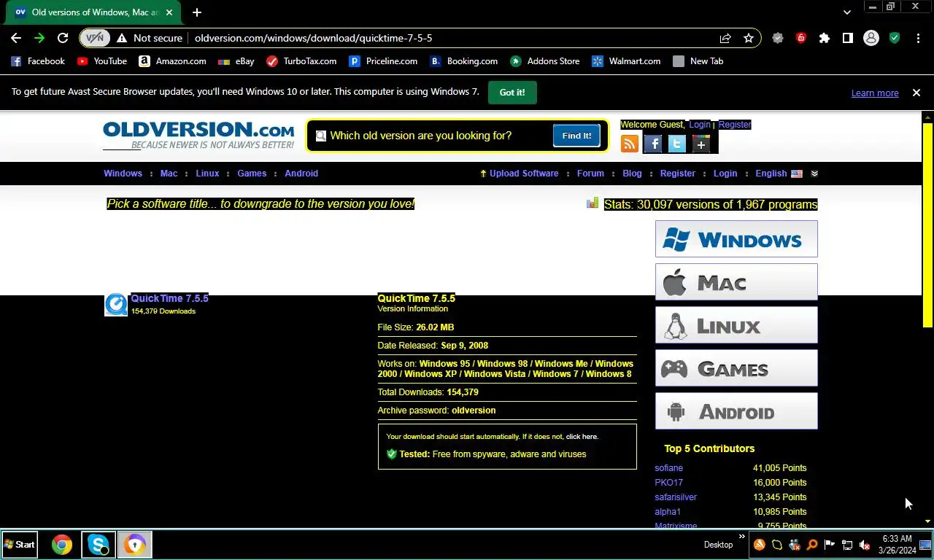
Task: Open the red unlocked padlock shield icon
Action: point(801,38)
